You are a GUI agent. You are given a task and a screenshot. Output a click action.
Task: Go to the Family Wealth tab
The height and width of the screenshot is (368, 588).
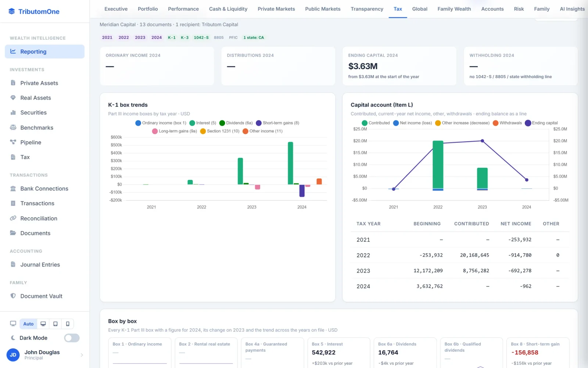click(x=454, y=9)
